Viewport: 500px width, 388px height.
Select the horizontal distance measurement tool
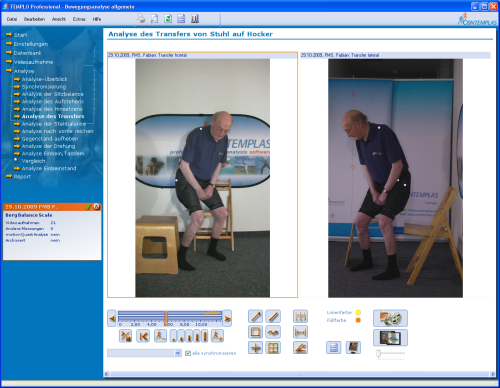coord(300,332)
